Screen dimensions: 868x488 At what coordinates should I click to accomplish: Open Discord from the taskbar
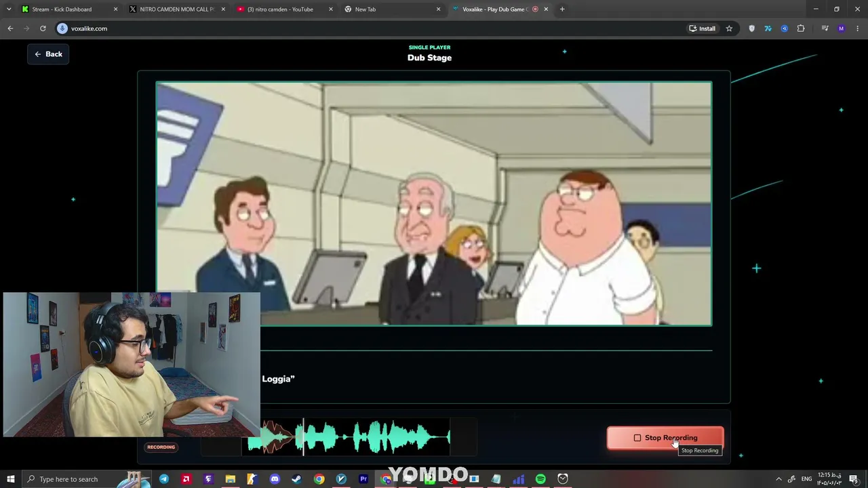click(275, 479)
